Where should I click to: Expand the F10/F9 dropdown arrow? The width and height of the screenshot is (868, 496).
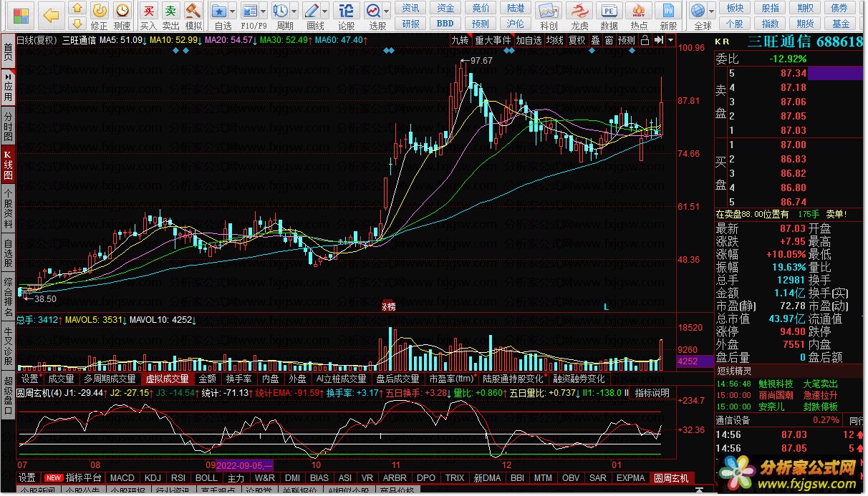click(264, 11)
